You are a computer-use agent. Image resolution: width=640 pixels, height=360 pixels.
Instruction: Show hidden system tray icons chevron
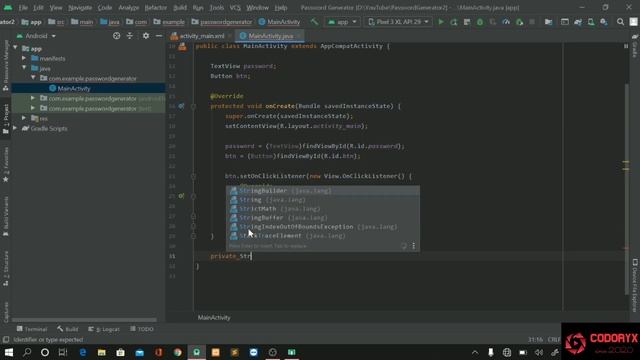pos(475,352)
